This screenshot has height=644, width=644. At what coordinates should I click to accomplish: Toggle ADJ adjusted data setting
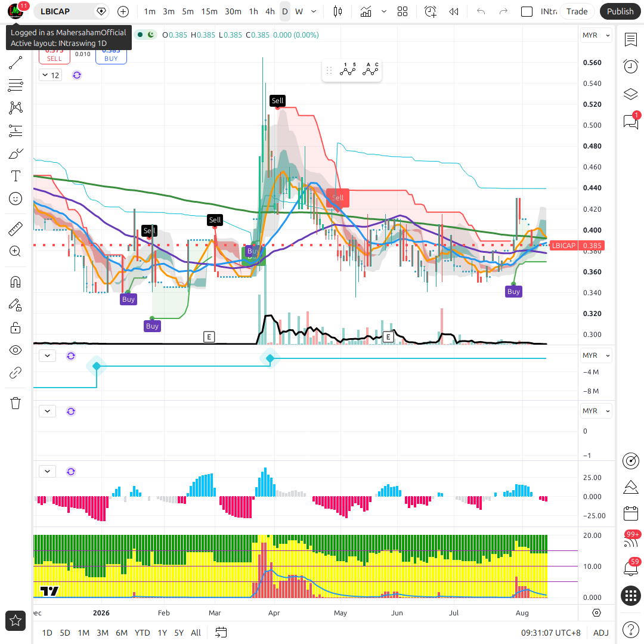601,633
